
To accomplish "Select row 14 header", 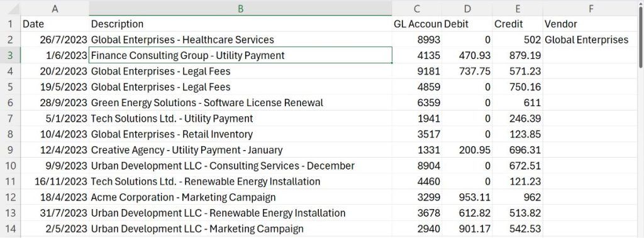I will 10,229.
